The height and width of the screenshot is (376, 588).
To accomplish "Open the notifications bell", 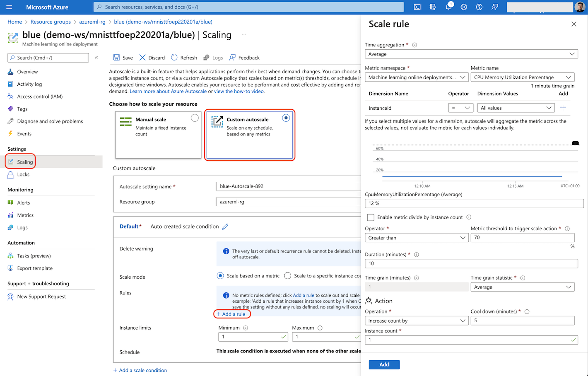I will tap(448, 7).
